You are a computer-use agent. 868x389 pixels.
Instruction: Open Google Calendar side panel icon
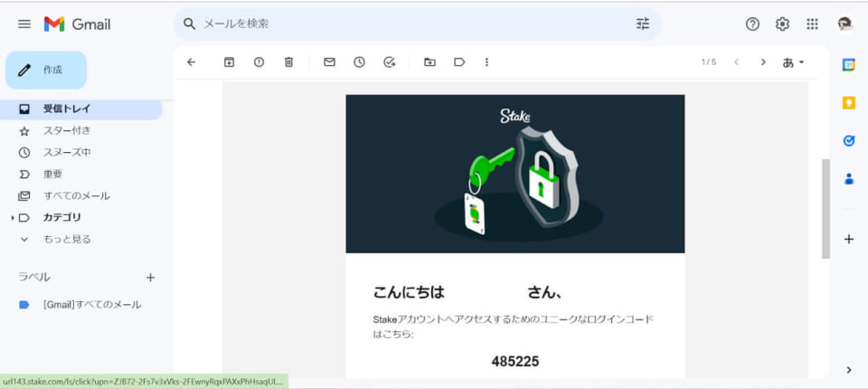[849, 65]
